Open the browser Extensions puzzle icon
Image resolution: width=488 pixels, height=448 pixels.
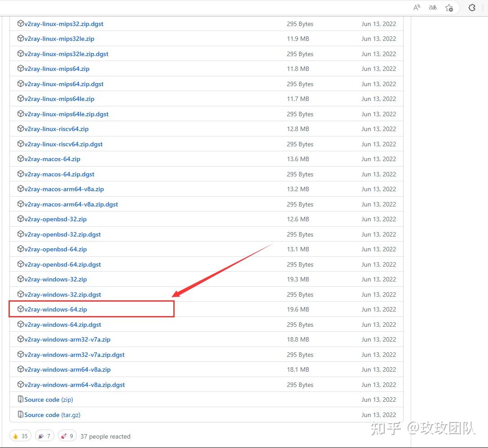click(x=472, y=8)
